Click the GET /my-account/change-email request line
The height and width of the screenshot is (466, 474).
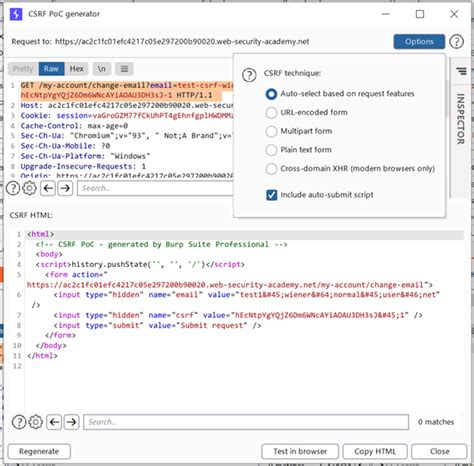tap(127, 90)
